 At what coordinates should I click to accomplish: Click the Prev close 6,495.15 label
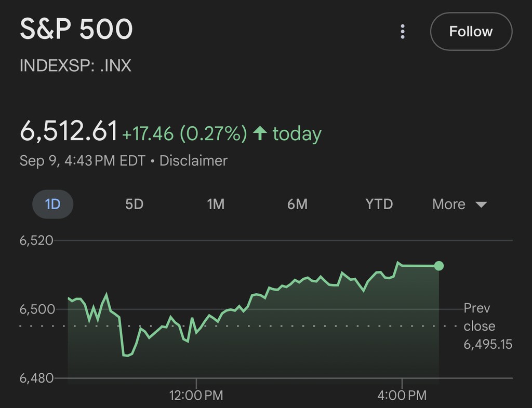487,326
